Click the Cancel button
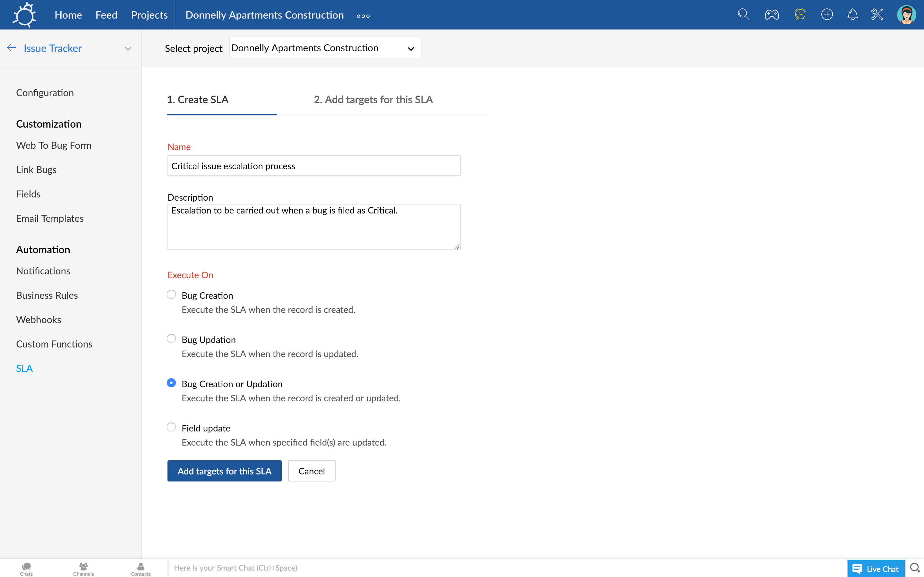The height and width of the screenshot is (577, 924). coord(311,471)
